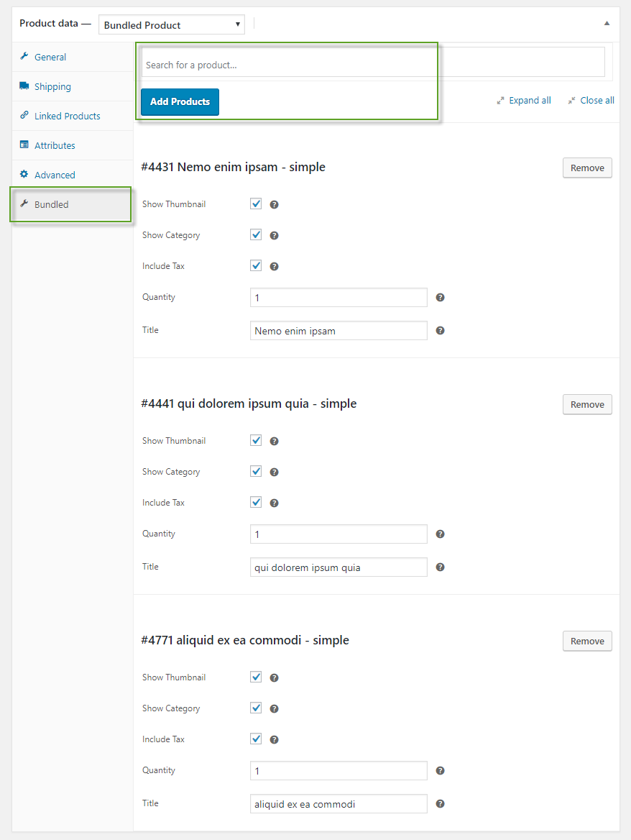Screen dimensions: 631x840
Task: Click the Advanced gear icon in sidebar
Action: tap(24, 174)
